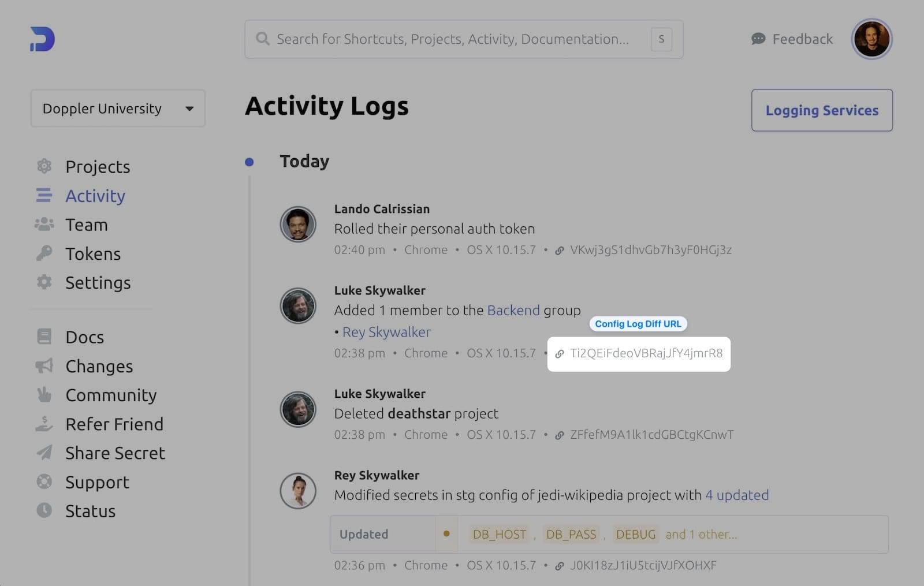The height and width of the screenshot is (586, 924).
Task: Click the 'Deleted deathstar project' text
Action: [416, 413]
